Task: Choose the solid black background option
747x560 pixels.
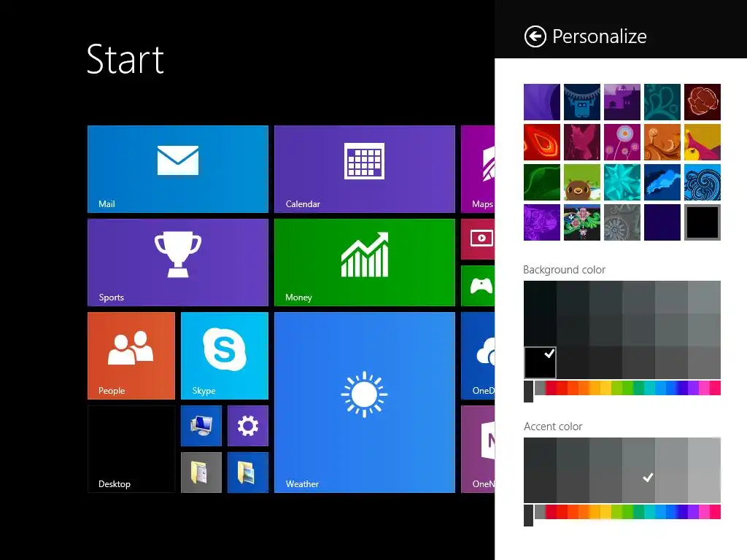Action: (703, 222)
